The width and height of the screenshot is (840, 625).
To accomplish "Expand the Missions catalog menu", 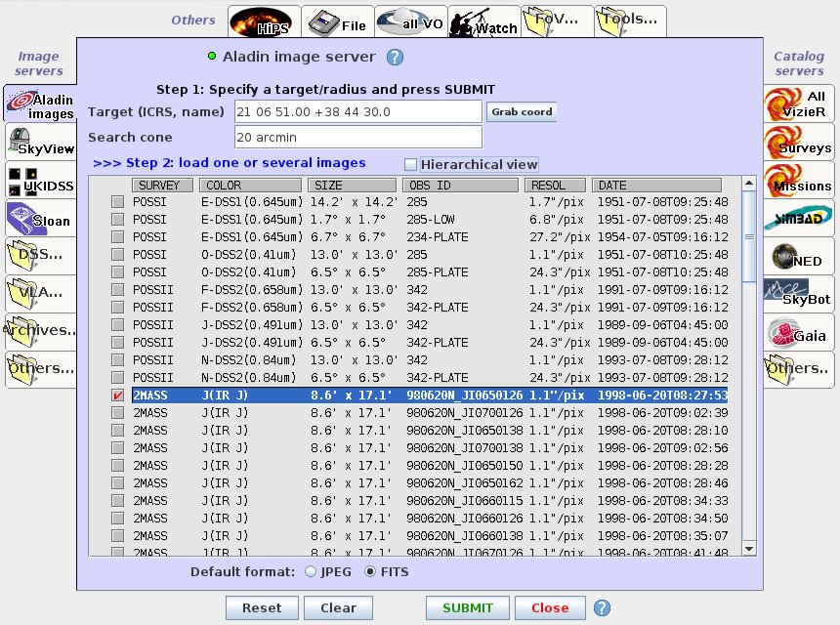I will point(799,181).
